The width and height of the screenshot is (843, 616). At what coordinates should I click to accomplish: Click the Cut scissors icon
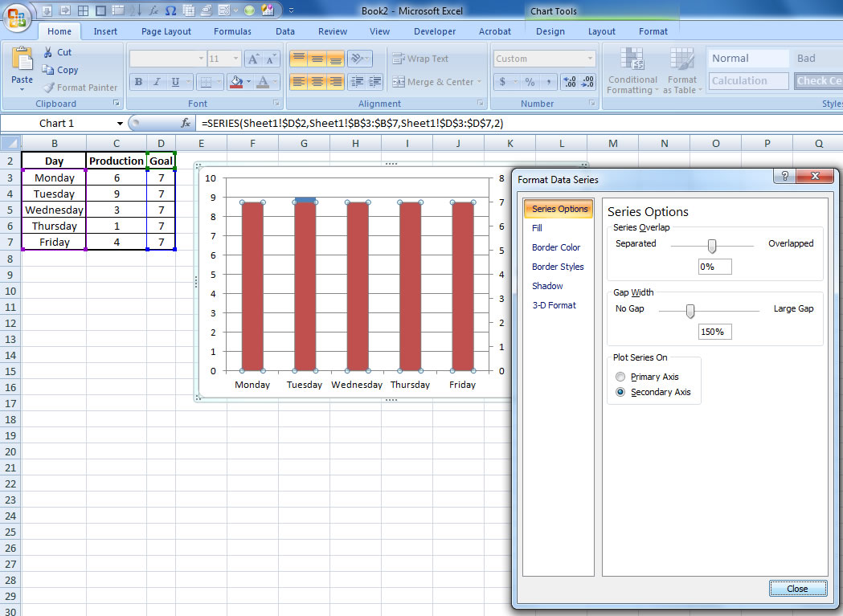47,52
